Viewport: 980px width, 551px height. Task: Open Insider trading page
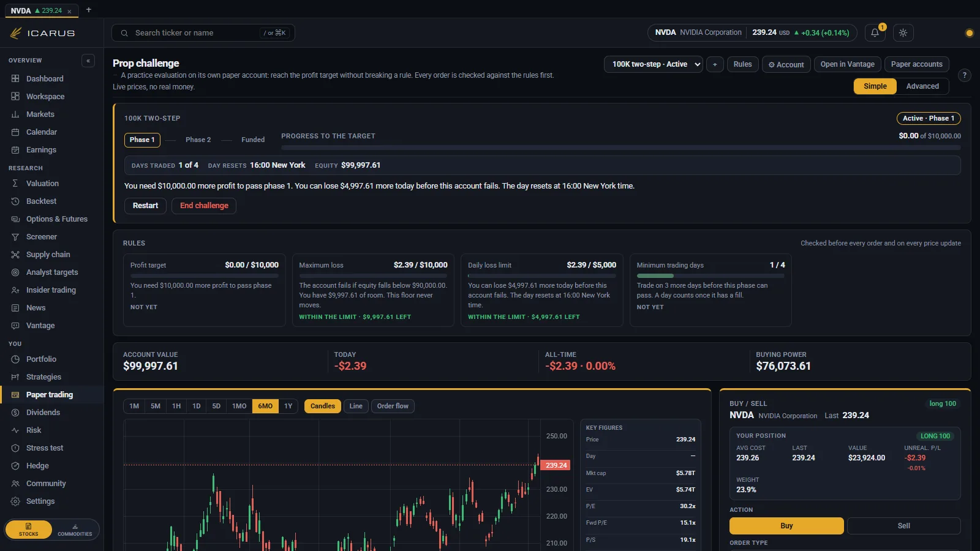point(51,290)
